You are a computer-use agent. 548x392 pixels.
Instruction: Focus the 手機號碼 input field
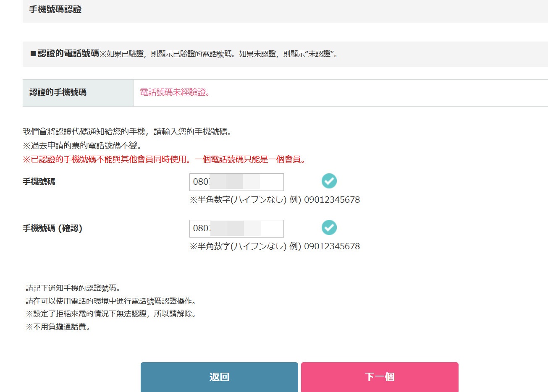(236, 182)
